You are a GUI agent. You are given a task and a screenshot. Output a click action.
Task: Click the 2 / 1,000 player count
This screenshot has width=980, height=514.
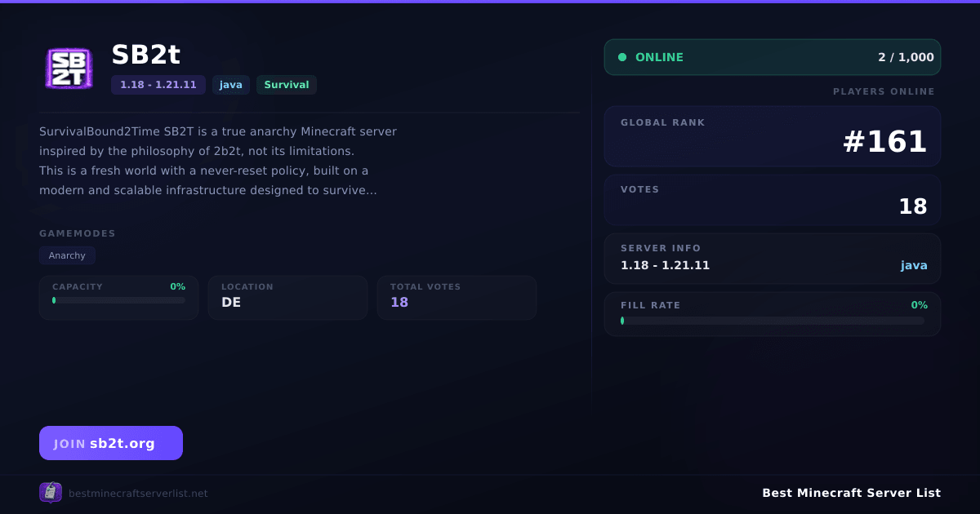(906, 57)
